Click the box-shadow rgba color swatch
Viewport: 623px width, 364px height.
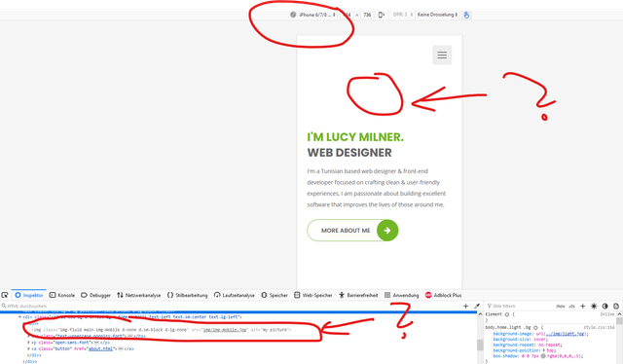click(x=543, y=356)
